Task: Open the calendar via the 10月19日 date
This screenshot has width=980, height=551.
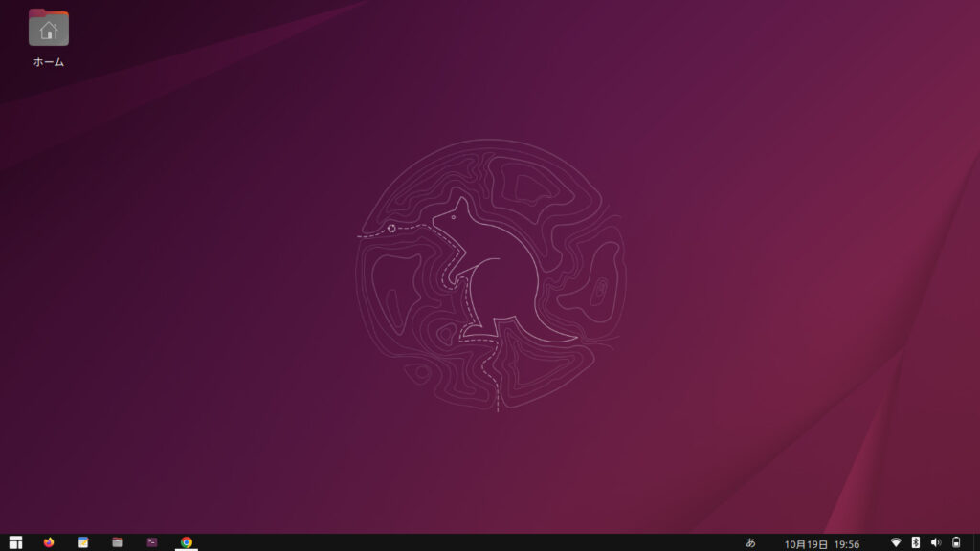Action: 806,543
